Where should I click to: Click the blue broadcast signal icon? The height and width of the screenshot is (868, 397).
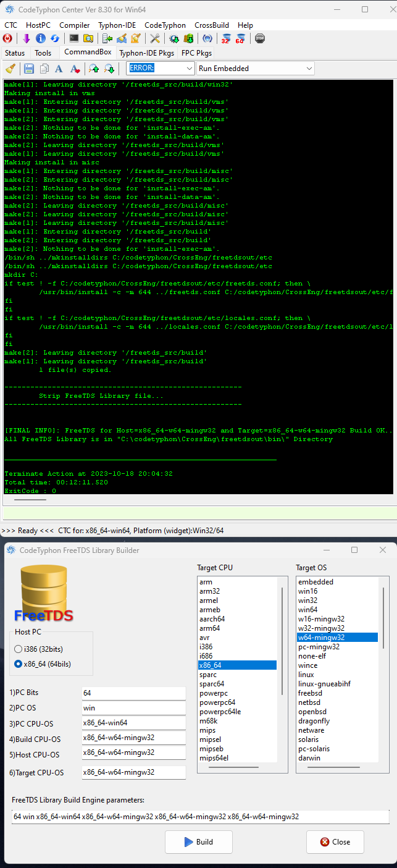[x=207, y=38]
